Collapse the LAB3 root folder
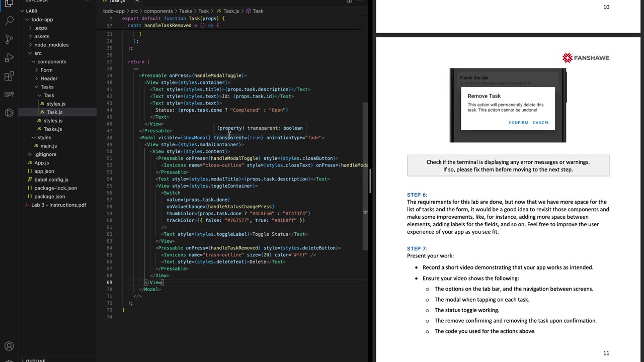This screenshot has width=644, height=362. click(x=23, y=11)
